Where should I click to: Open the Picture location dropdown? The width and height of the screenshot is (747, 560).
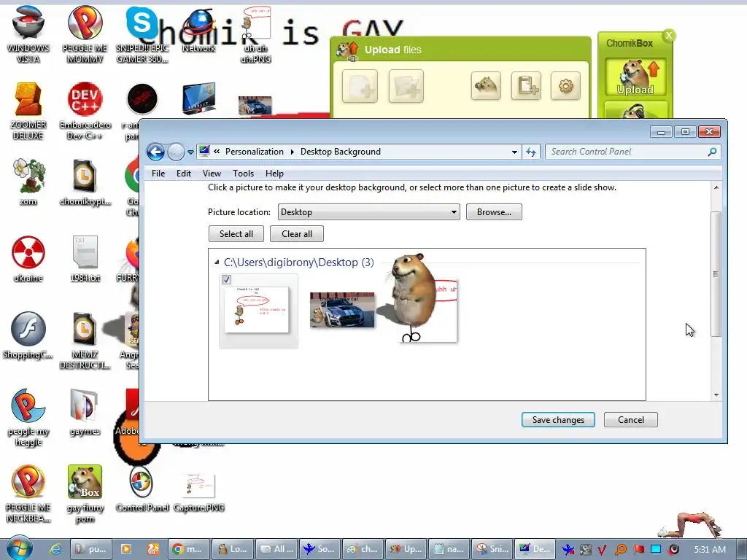coord(368,212)
